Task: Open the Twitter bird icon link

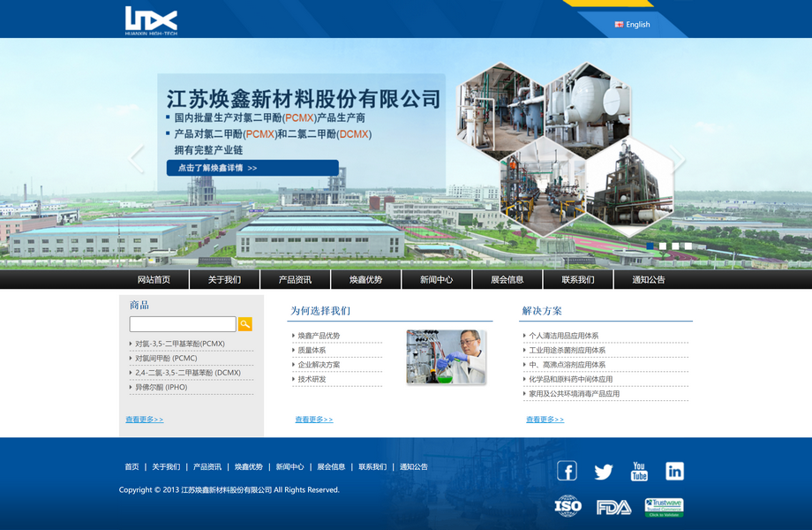Action: point(603,472)
